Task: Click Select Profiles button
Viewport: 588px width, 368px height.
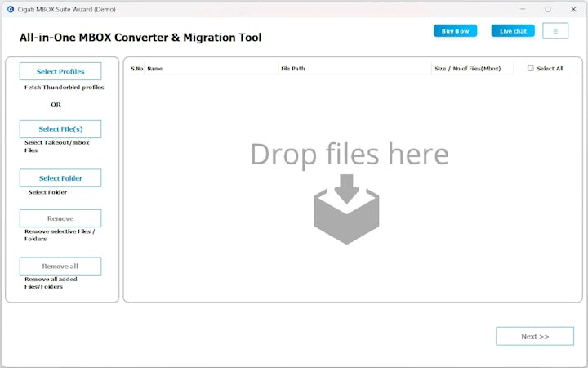Action: 60,71
